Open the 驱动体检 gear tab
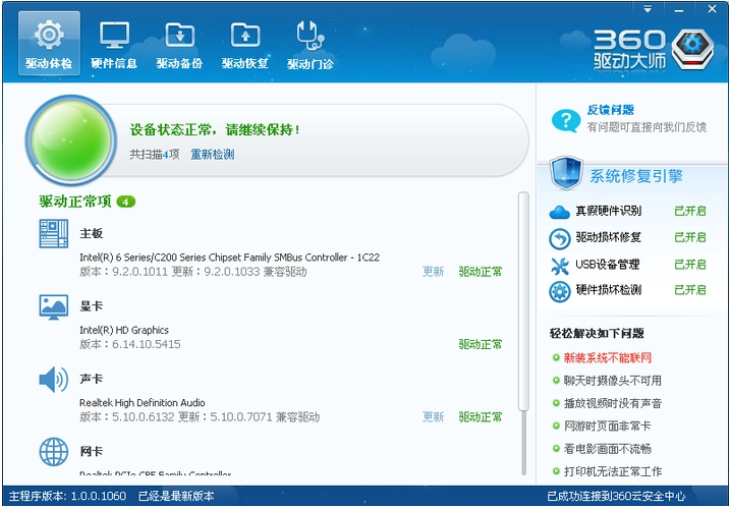The height and width of the screenshot is (506, 731). (x=49, y=43)
